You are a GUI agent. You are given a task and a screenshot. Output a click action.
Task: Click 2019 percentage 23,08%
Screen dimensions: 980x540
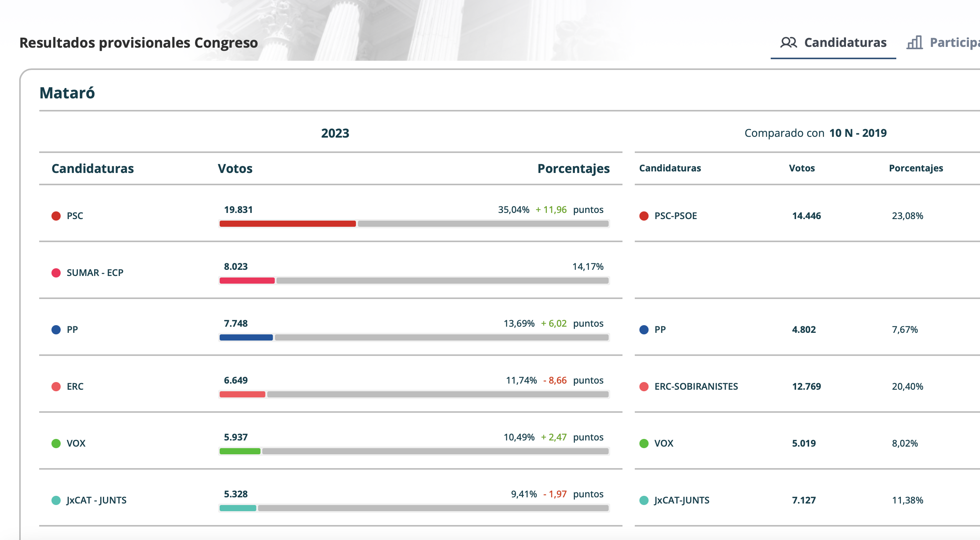pyautogui.click(x=907, y=216)
